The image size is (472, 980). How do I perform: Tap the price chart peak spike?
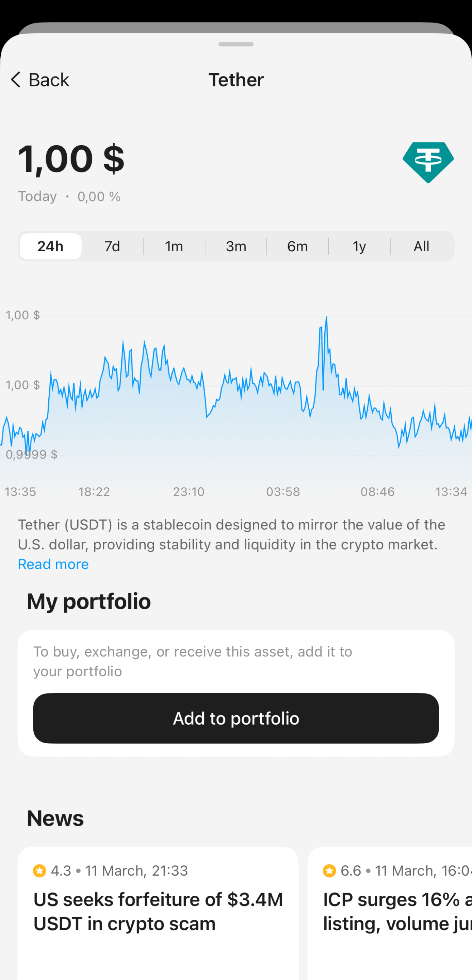tap(326, 318)
